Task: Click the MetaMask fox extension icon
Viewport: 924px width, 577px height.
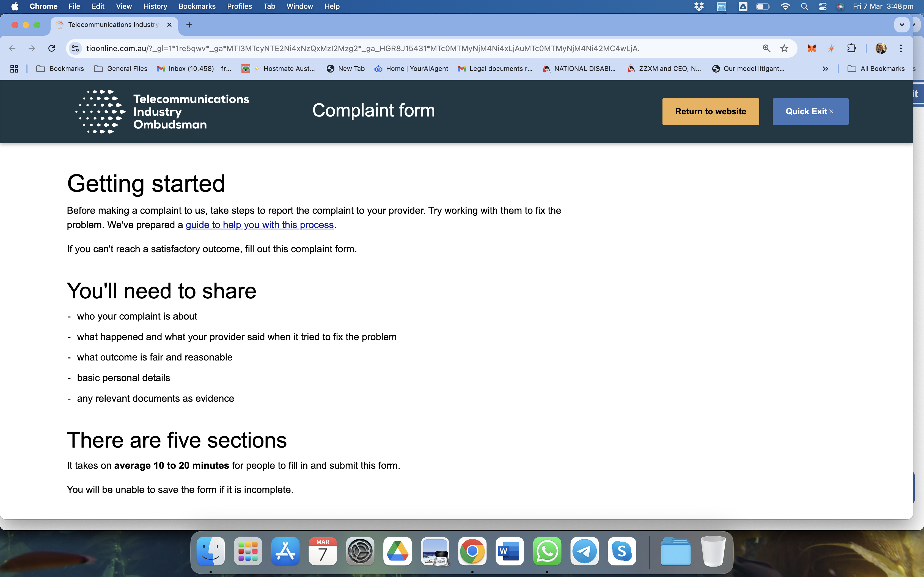Action: point(811,48)
